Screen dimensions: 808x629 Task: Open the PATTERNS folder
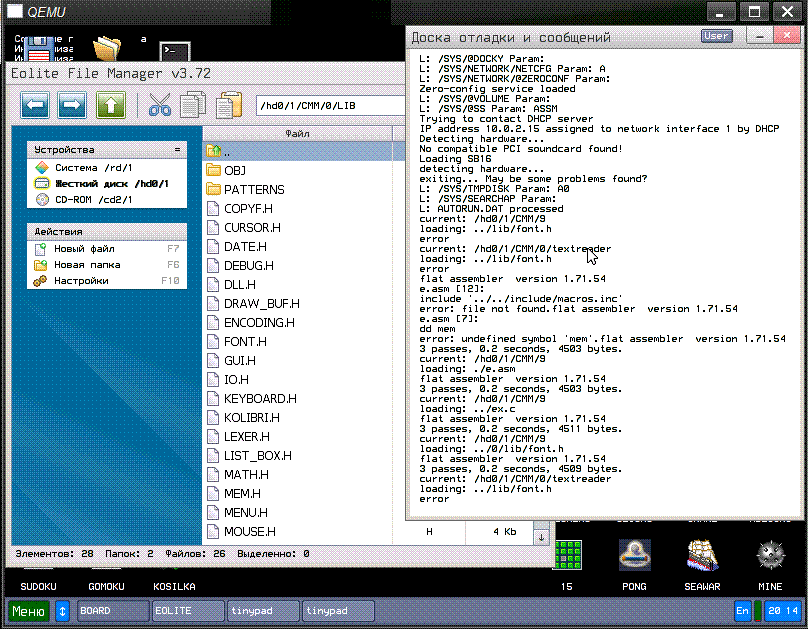(x=253, y=189)
